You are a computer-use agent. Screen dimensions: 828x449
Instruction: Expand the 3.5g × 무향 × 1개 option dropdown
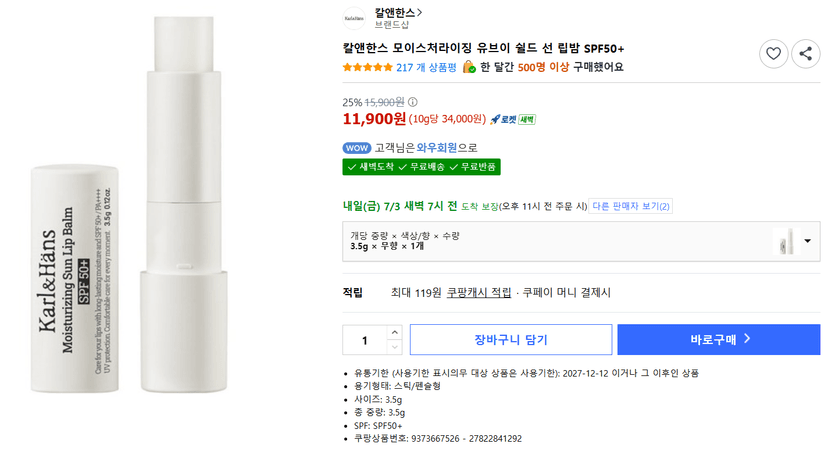click(x=581, y=241)
